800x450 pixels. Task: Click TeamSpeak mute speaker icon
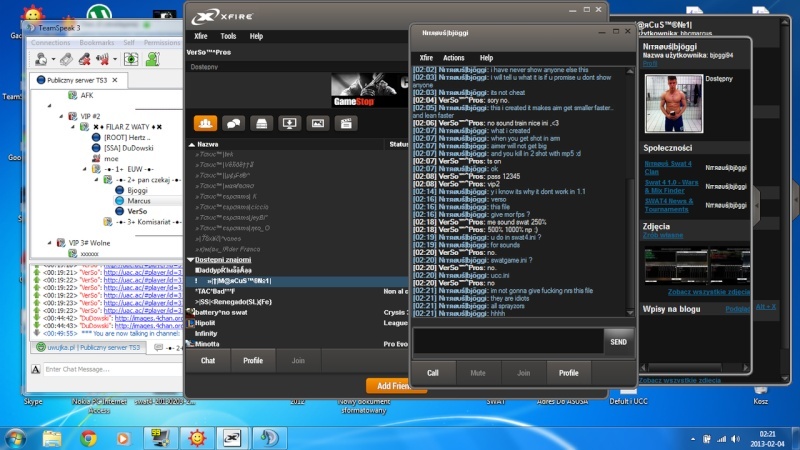103,59
